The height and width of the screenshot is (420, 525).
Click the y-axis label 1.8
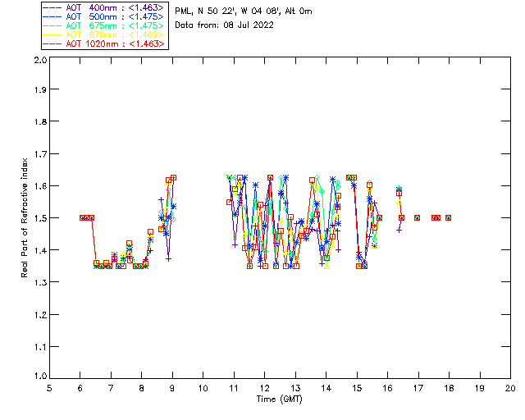tap(40, 121)
